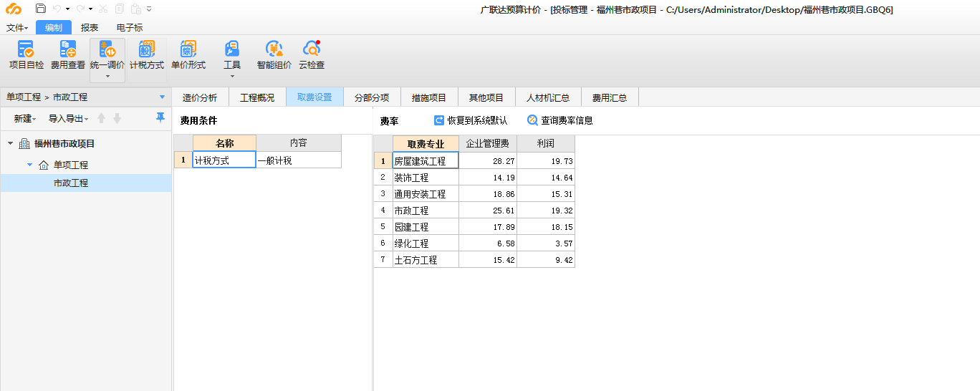The width and height of the screenshot is (980, 391).
Task: Open the 人材机汇总 tab
Action: click(x=548, y=97)
